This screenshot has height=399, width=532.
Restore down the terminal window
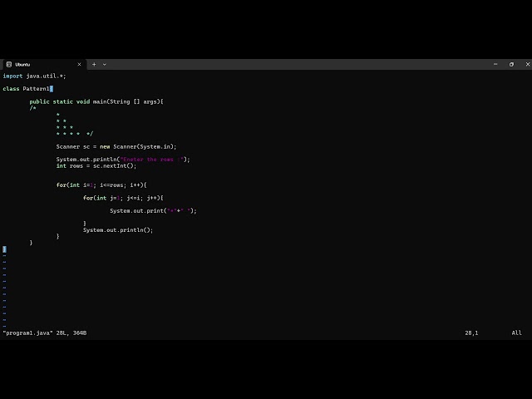512,64
